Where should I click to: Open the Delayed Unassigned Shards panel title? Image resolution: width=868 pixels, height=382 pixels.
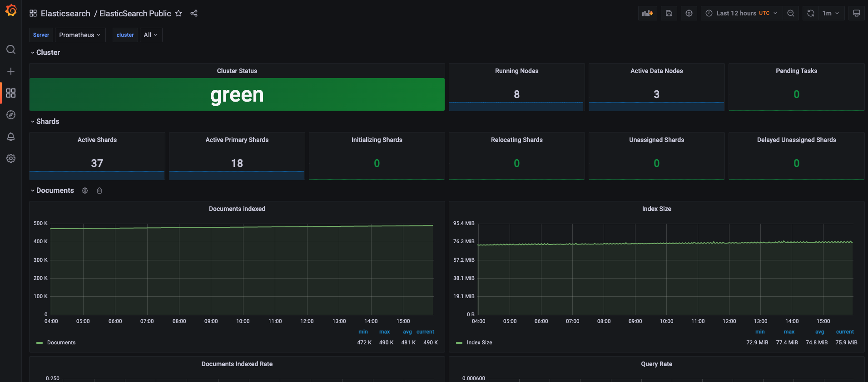click(x=797, y=140)
